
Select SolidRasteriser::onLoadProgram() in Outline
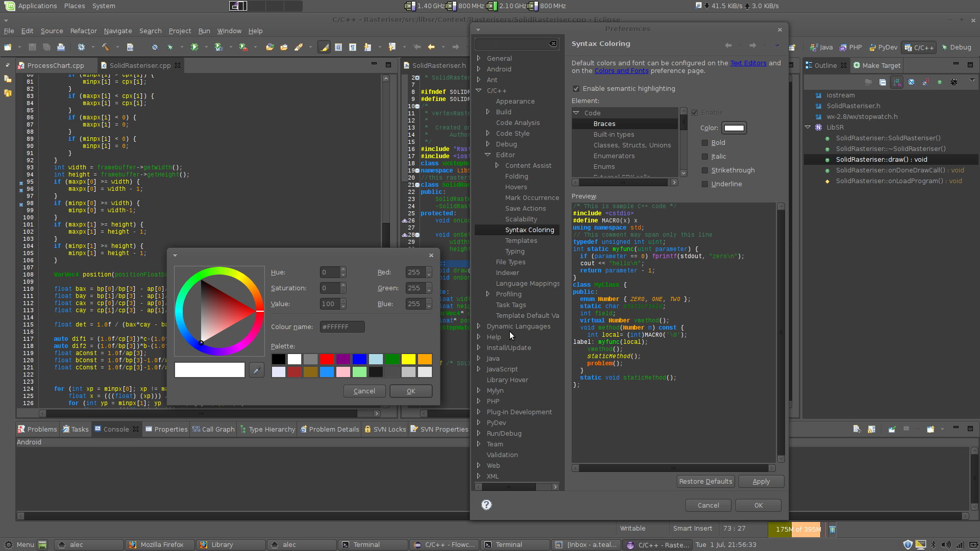pyautogui.click(x=898, y=181)
